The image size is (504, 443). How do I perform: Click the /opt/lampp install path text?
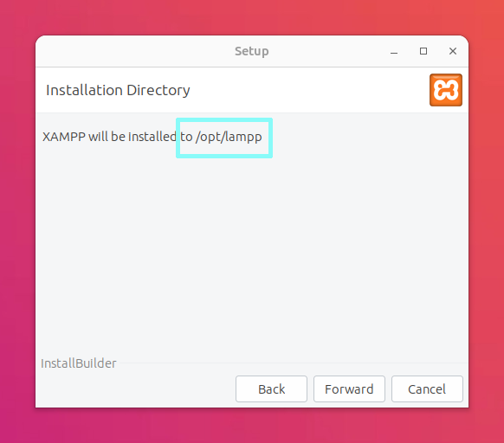[229, 137]
